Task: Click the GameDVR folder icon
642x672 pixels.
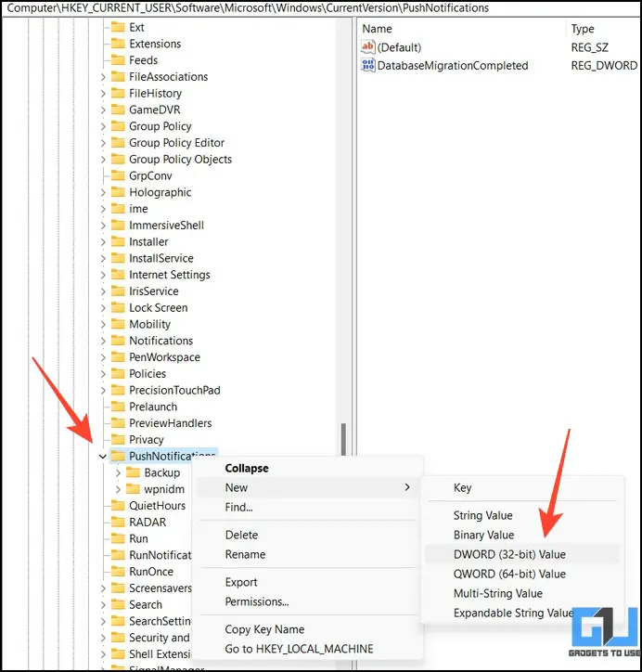Action: pos(118,110)
